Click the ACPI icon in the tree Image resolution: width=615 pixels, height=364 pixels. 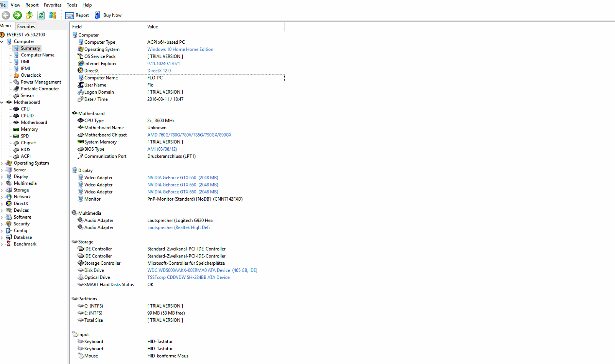[x=16, y=156]
